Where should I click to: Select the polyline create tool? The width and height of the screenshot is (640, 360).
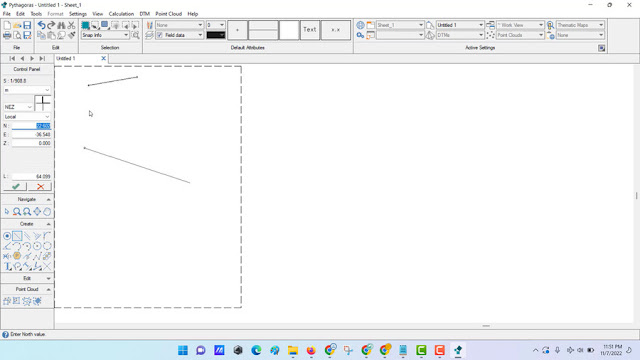point(37,256)
